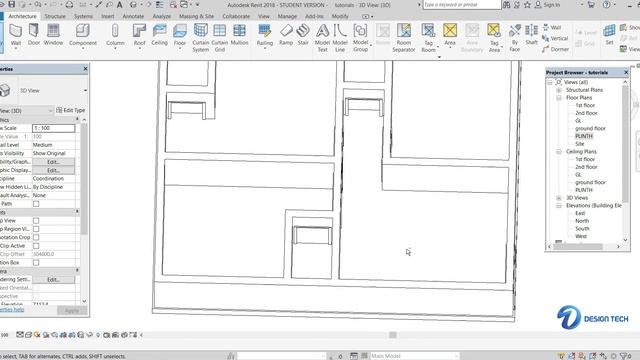Image resolution: width=640 pixels, height=360 pixels.
Task: Select the Wall tool in the ribbon
Action: tap(16, 36)
